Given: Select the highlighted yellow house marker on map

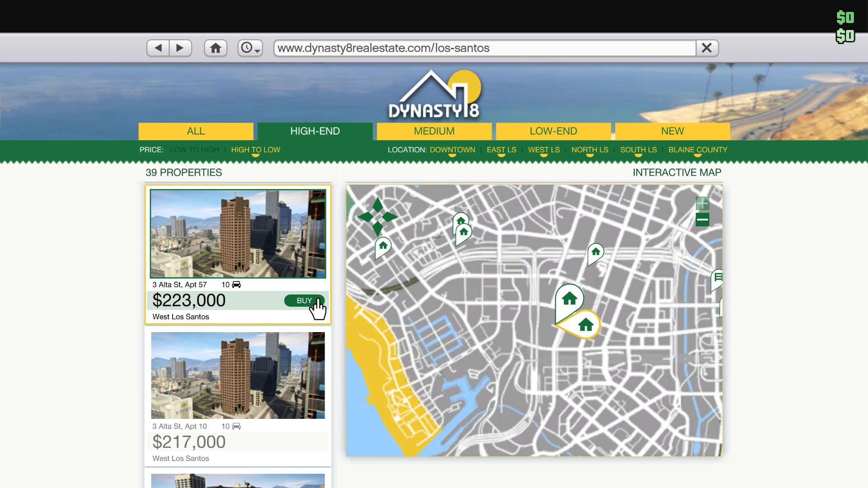Looking at the screenshot, I should (585, 324).
